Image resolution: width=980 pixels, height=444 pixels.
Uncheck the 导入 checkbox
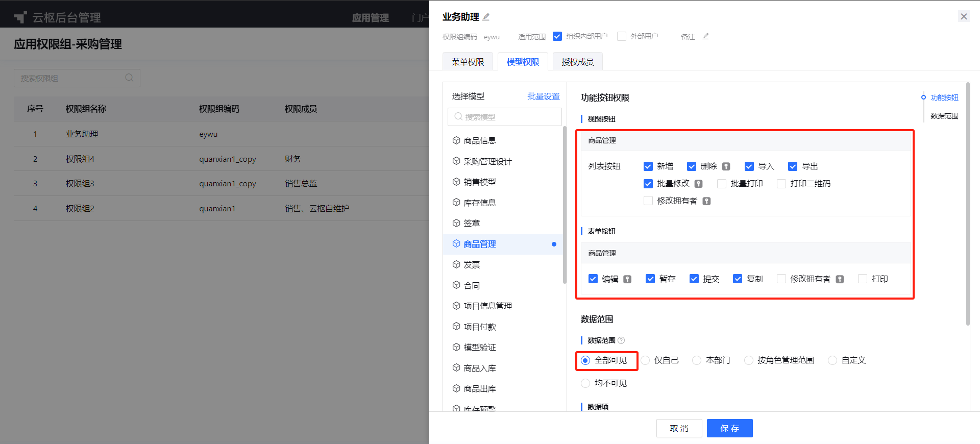(749, 166)
